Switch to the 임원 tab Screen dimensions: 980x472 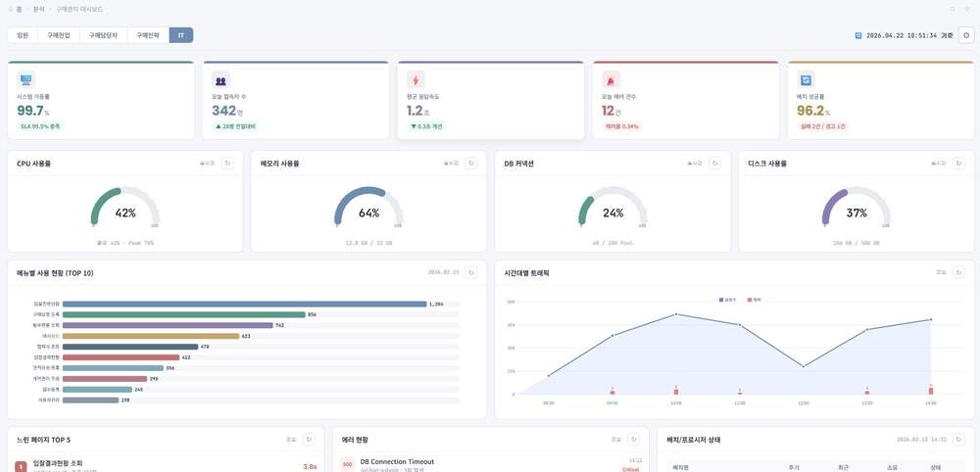click(23, 35)
